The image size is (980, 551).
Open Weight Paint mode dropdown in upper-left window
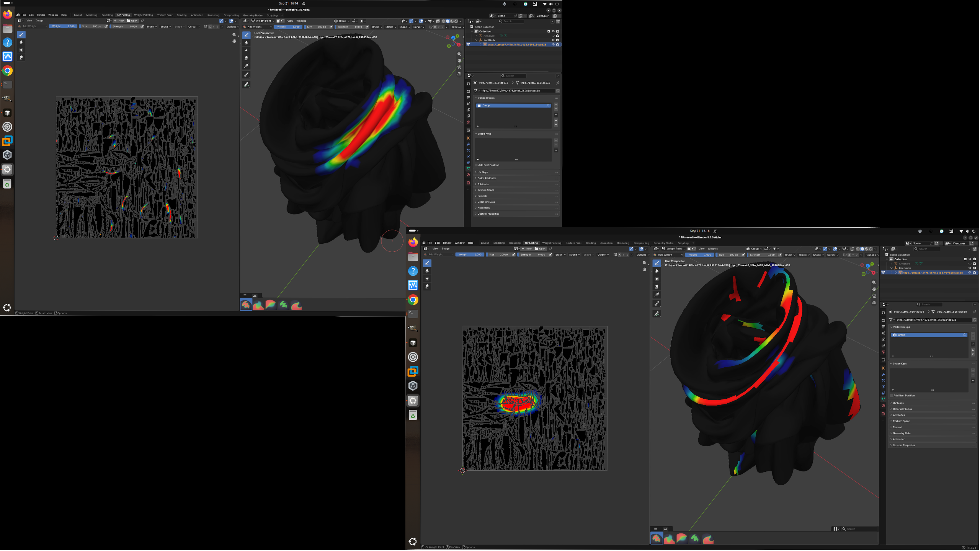[x=263, y=21]
